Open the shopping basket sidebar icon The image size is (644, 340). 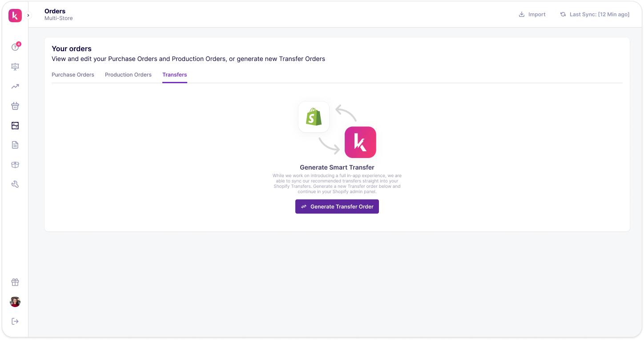point(15,106)
